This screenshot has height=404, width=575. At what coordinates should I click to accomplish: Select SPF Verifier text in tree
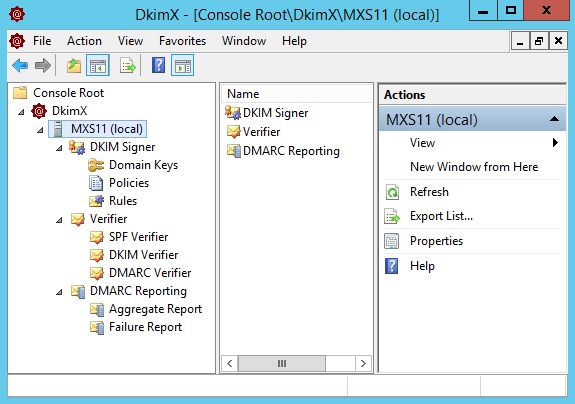click(x=138, y=237)
